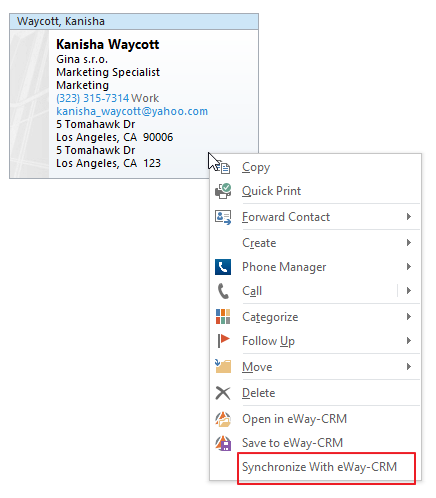Image resolution: width=436 pixels, height=498 pixels.
Task: Click the Kanisha Waycott name text
Action: click(108, 44)
